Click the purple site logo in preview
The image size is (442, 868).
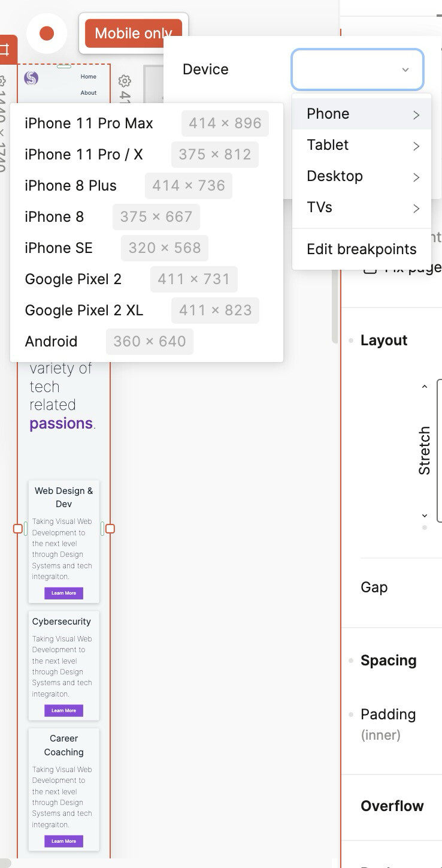click(31, 78)
